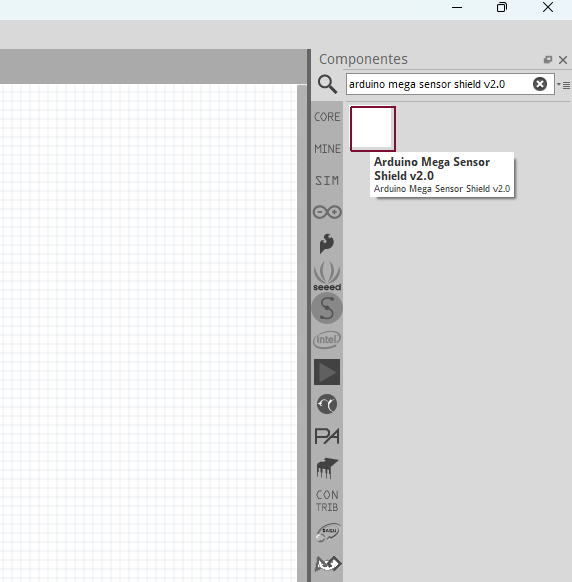The height and width of the screenshot is (582, 572).
Task: Select the chip with graduation cap bin
Action: click(327, 468)
